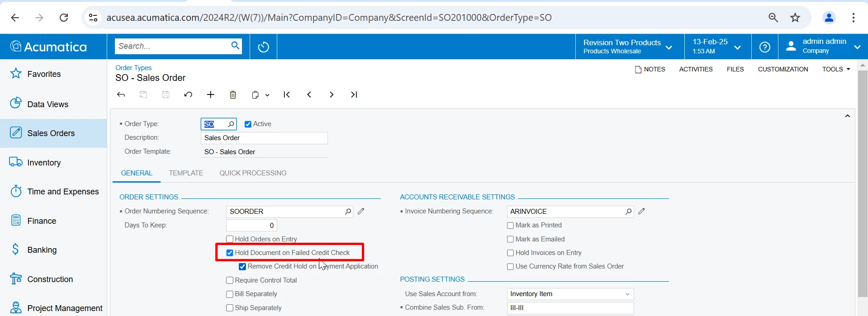Image resolution: width=868 pixels, height=316 pixels.
Task: Bookmark this page with the star icon
Action: pyautogui.click(x=795, y=18)
